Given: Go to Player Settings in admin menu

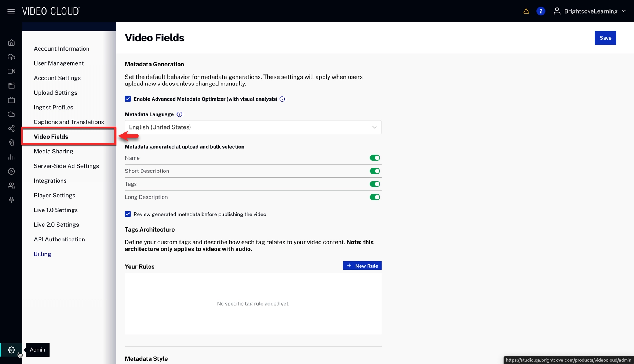Looking at the screenshot, I should [x=55, y=196].
